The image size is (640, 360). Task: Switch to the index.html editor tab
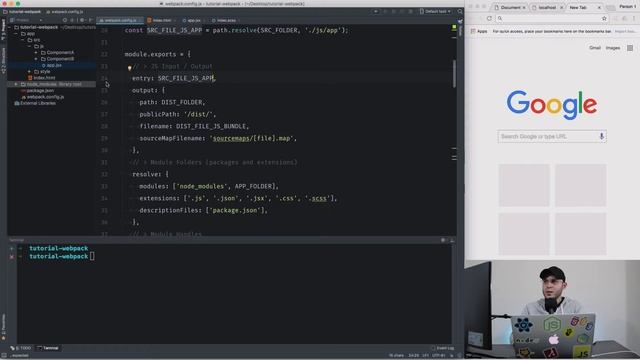pos(162,20)
